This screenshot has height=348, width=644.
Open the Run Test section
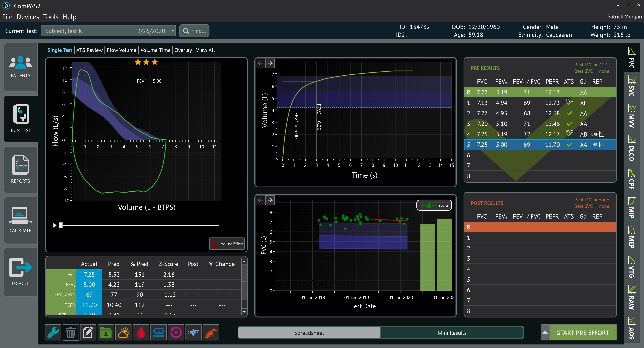point(21,119)
